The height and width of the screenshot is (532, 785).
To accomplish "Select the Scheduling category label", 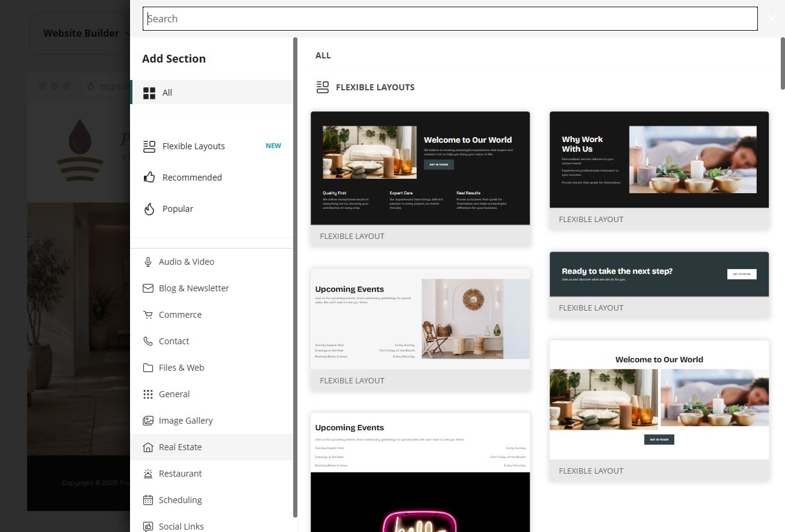I will 180,500.
